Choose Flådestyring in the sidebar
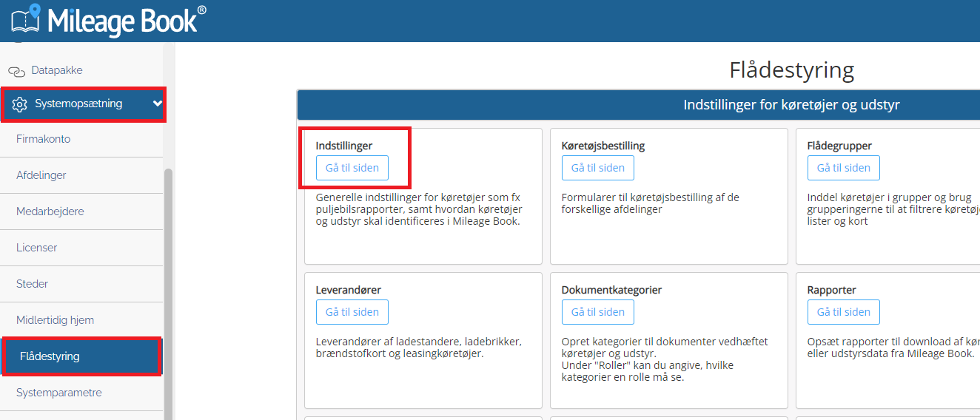The width and height of the screenshot is (980, 420). [81, 356]
